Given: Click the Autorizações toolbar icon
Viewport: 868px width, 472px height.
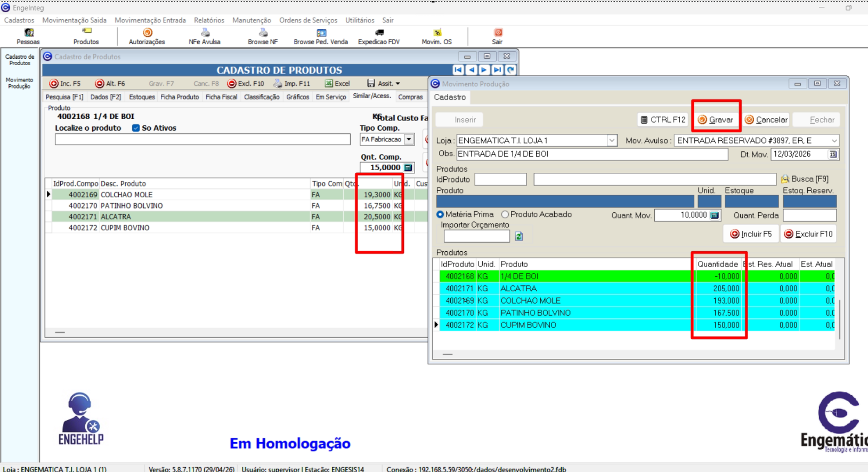Looking at the screenshot, I should (147, 33).
